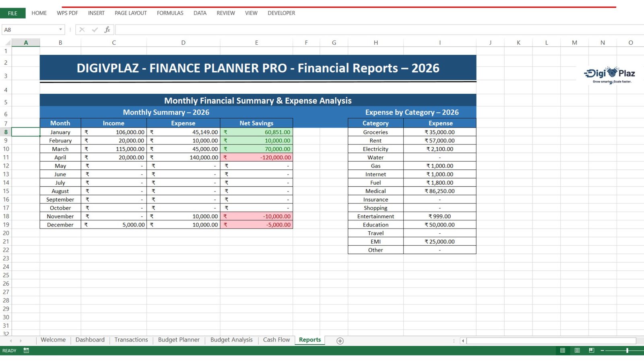Open the Name Box dropdown arrow
The width and height of the screenshot is (644, 362).
coord(60,29)
